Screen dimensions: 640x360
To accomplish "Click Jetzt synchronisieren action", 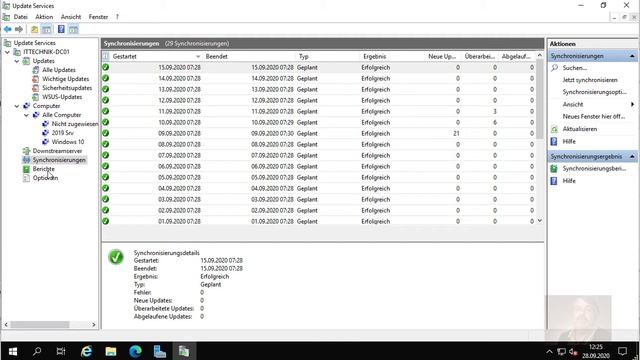I will (590, 80).
